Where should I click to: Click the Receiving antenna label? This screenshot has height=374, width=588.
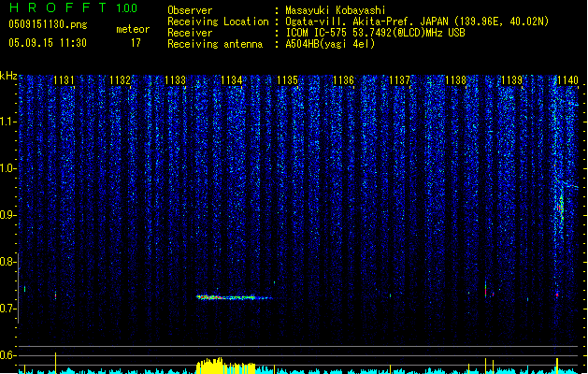[x=215, y=44]
